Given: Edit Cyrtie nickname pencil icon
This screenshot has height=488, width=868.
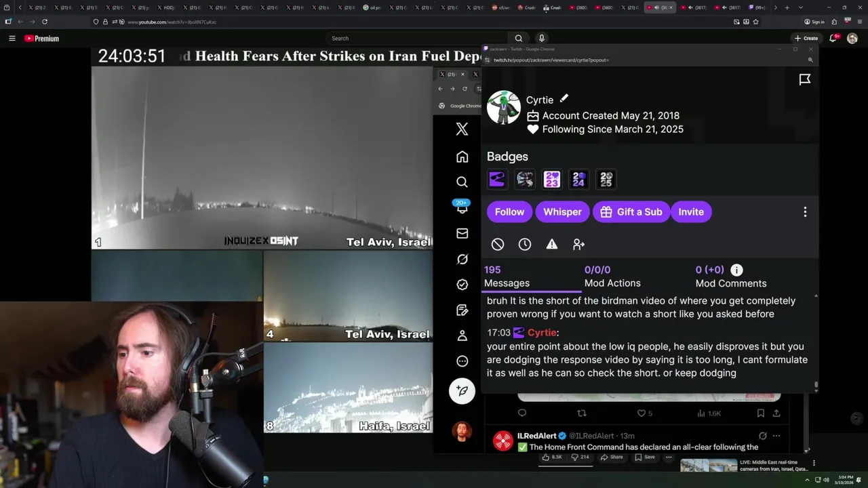Looking at the screenshot, I should (x=564, y=99).
